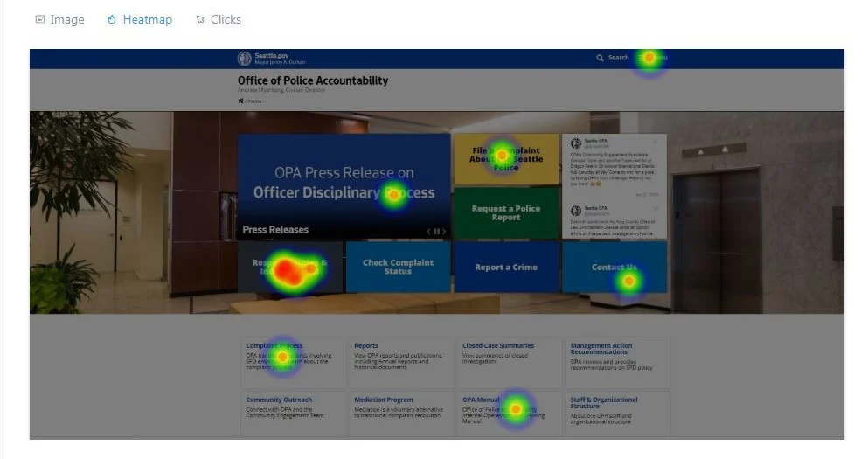The image size is (868, 459).
Task: Open the Clicks tab
Action: click(x=219, y=19)
